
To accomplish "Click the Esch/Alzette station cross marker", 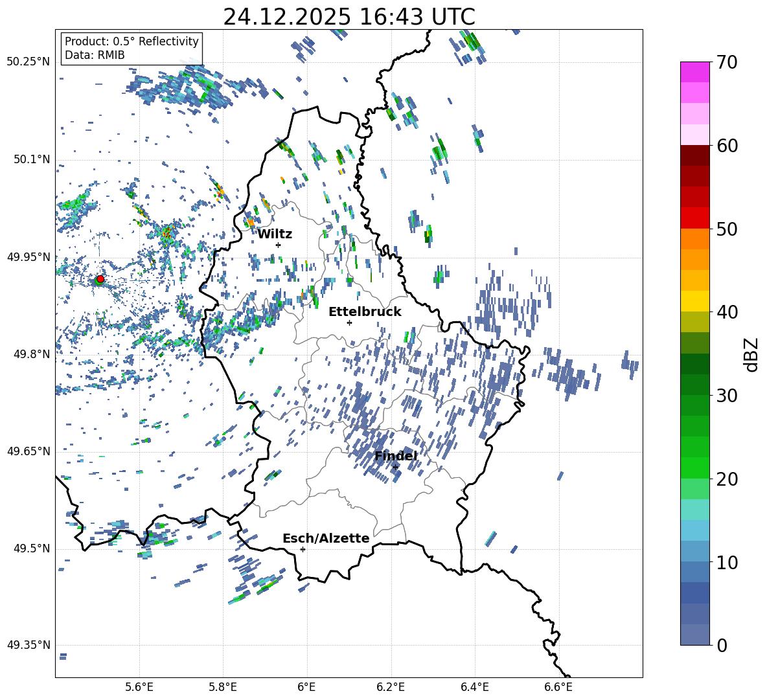I will [x=303, y=549].
